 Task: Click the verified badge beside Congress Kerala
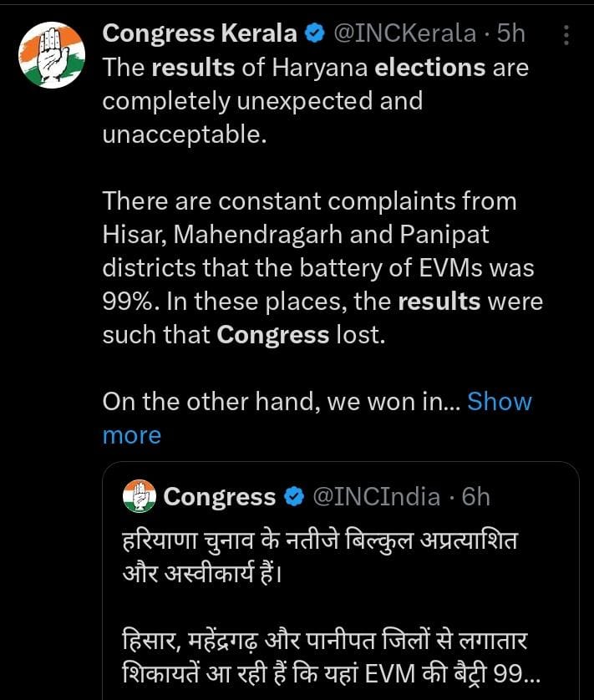[x=315, y=34]
